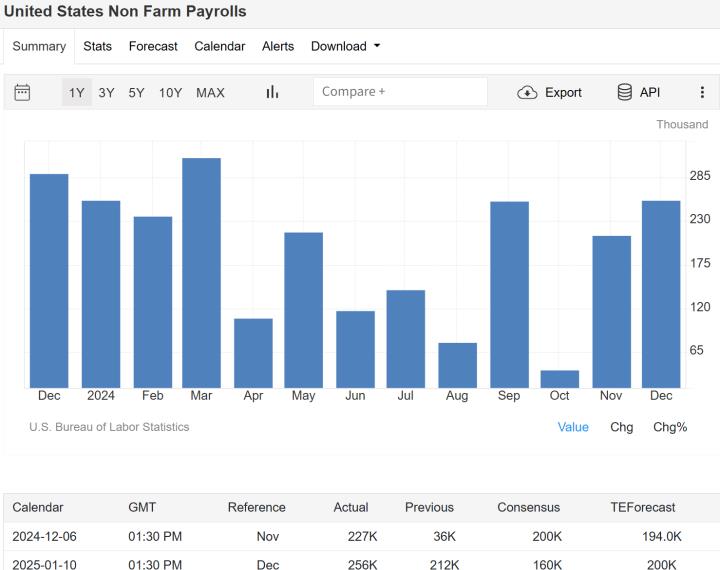Click the Compare + input field
The width and height of the screenshot is (720, 570).
coord(400,92)
